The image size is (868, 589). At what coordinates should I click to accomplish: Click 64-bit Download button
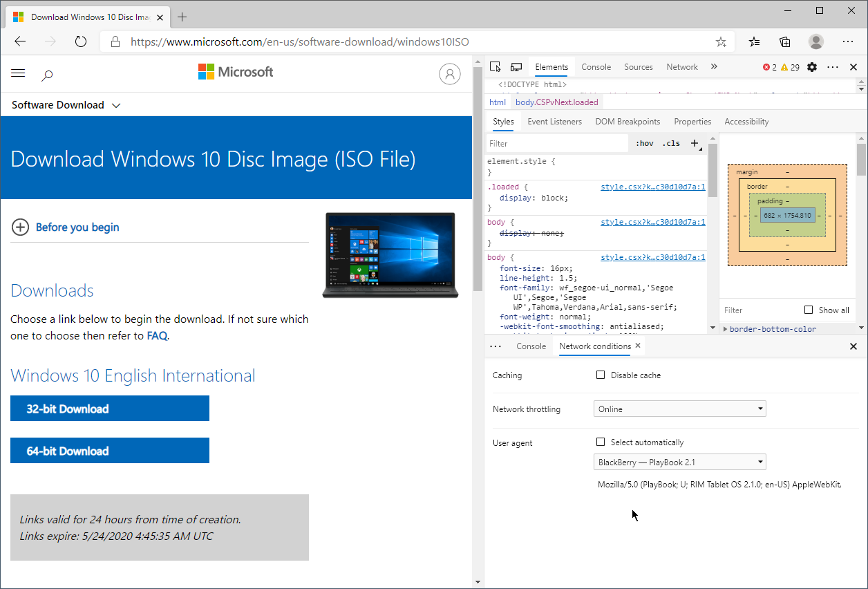tap(110, 451)
